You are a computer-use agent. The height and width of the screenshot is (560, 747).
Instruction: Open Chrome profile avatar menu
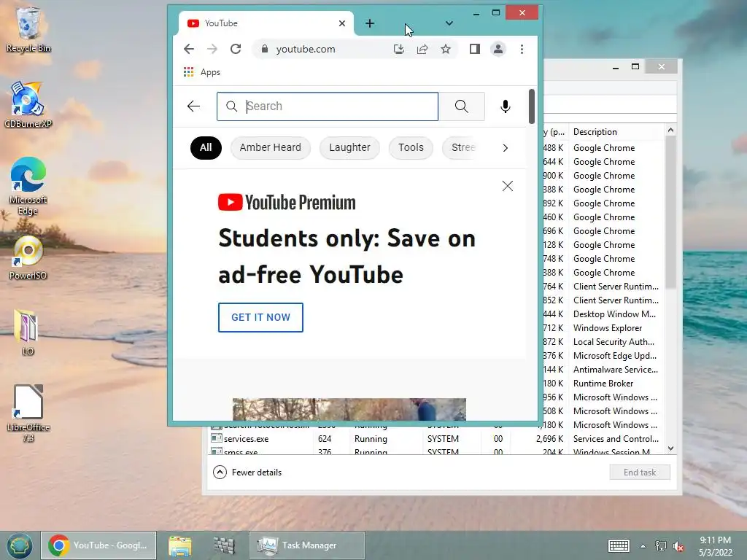(498, 49)
